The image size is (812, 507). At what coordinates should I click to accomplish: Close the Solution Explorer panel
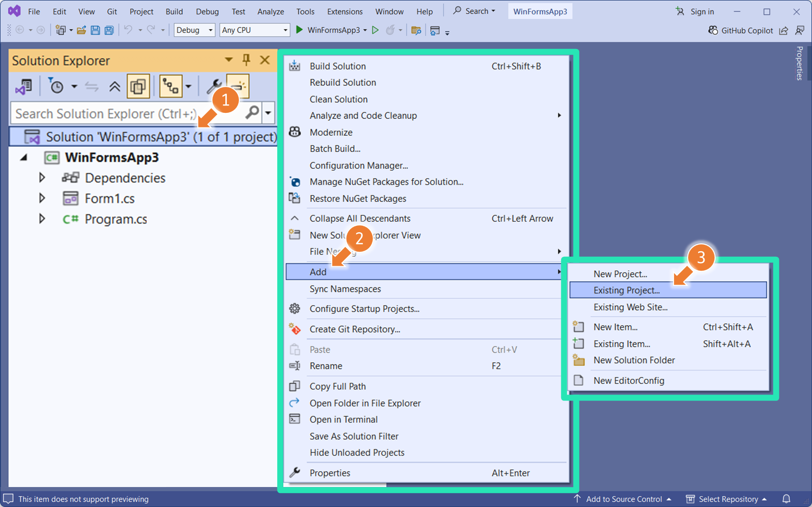(x=265, y=60)
